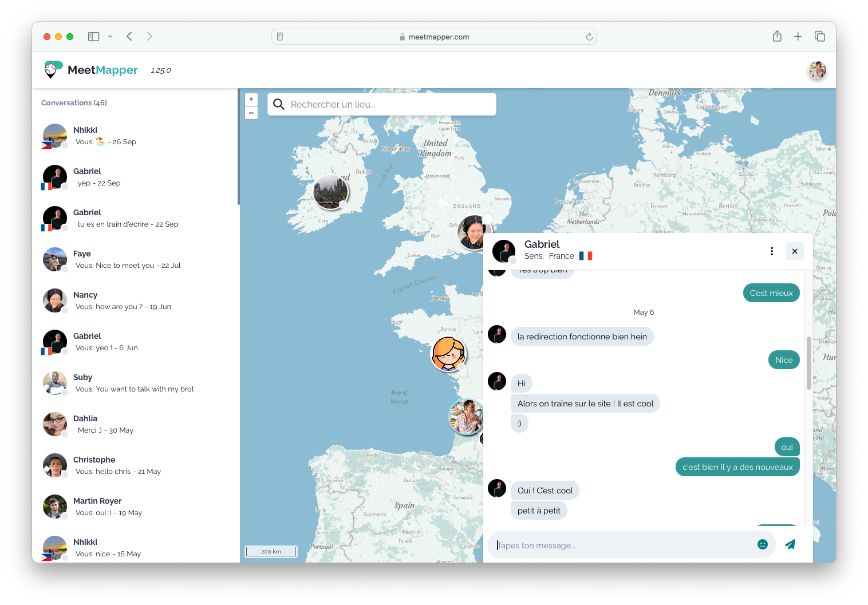Expand the Safari sidebar dropdown chevron

110,37
